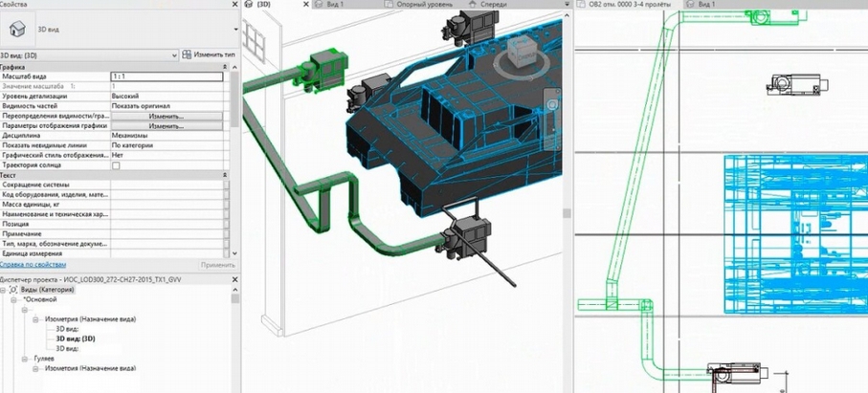Click the Изменить тип button
Screen dimensions: 868x393
(209, 55)
